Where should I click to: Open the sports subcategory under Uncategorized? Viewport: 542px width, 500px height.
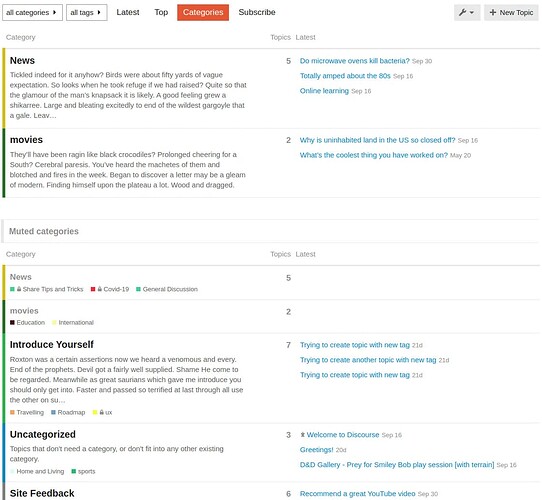click(x=83, y=471)
